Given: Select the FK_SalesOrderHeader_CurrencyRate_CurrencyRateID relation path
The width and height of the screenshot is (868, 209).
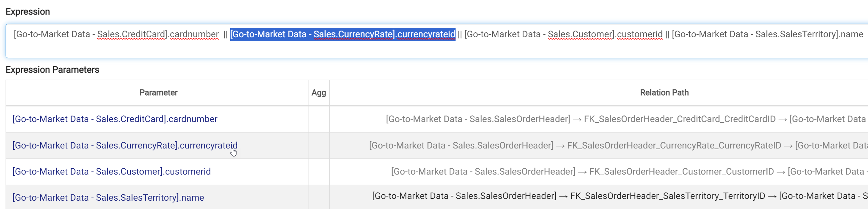Looking at the screenshot, I should [674, 145].
